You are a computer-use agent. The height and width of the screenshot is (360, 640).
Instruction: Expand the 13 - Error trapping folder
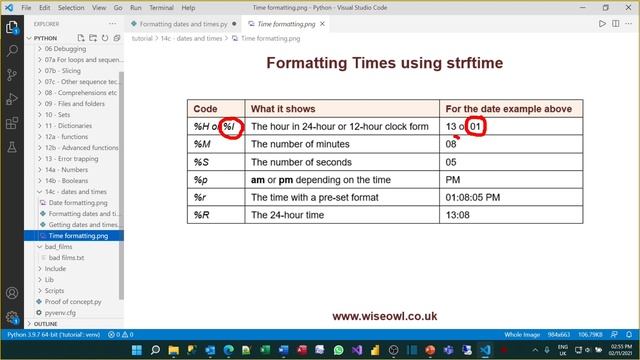point(71,159)
